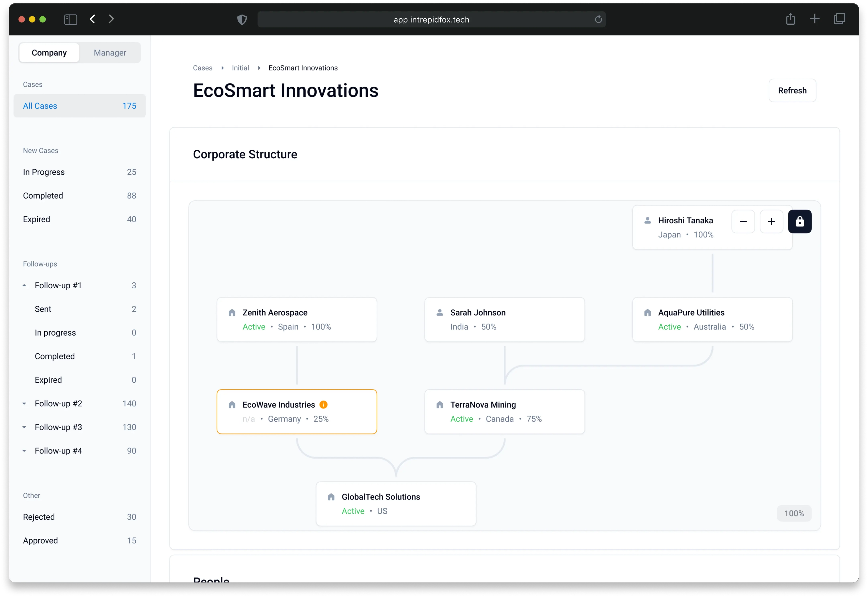The image size is (868, 597).
Task: Go to Cases in the breadcrumb
Action: tap(202, 68)
